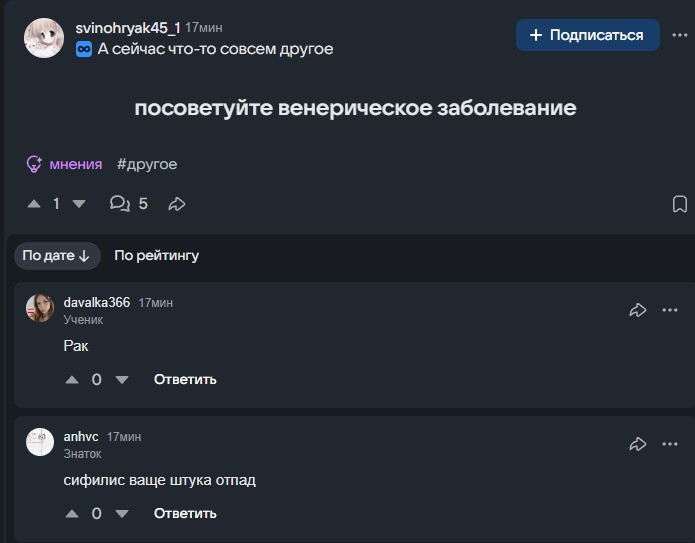Reply to davalka366 with Ответить
This screenshot has height=543, width=695.
(x=185, y=380)
